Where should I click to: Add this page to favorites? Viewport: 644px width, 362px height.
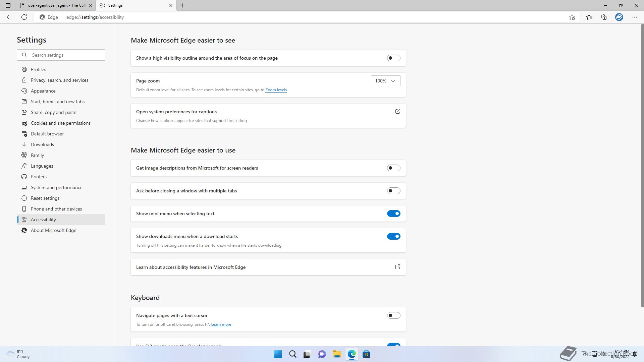pyautogui.click(x=572, y=17)
